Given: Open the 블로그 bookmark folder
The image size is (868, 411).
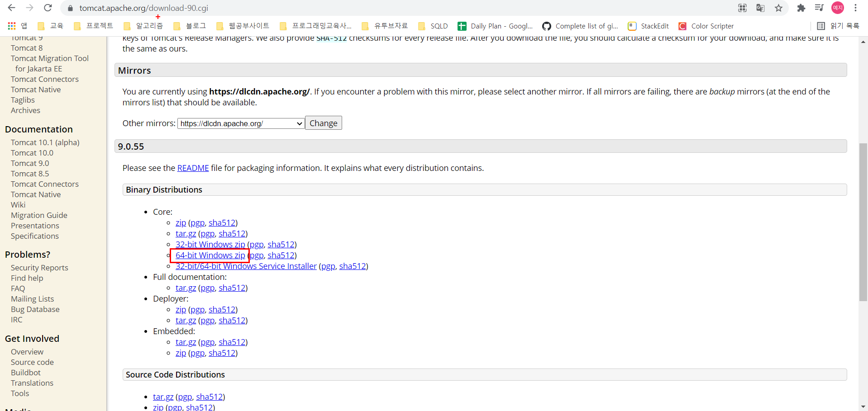Looking at the screenshot, I should point(190,26).
